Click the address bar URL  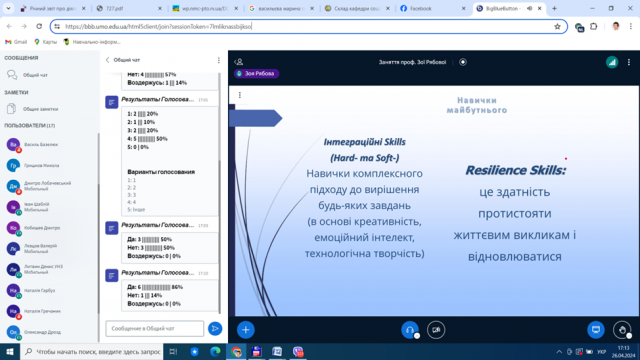tap(158, 26)
